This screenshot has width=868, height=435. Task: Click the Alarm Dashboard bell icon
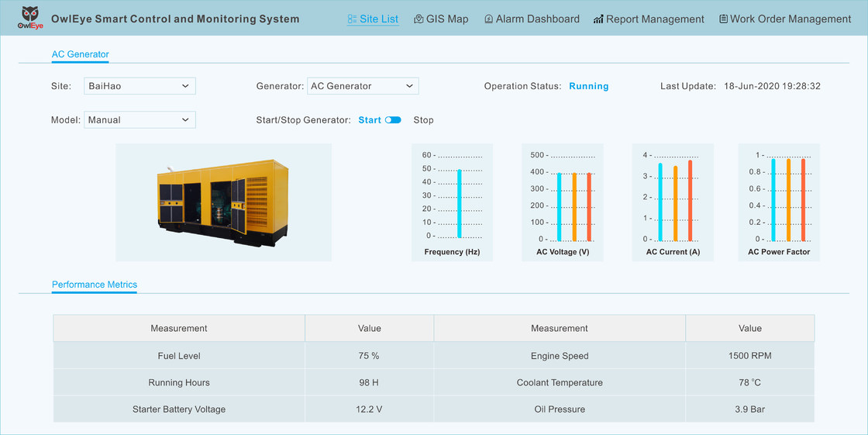(488, 19)
